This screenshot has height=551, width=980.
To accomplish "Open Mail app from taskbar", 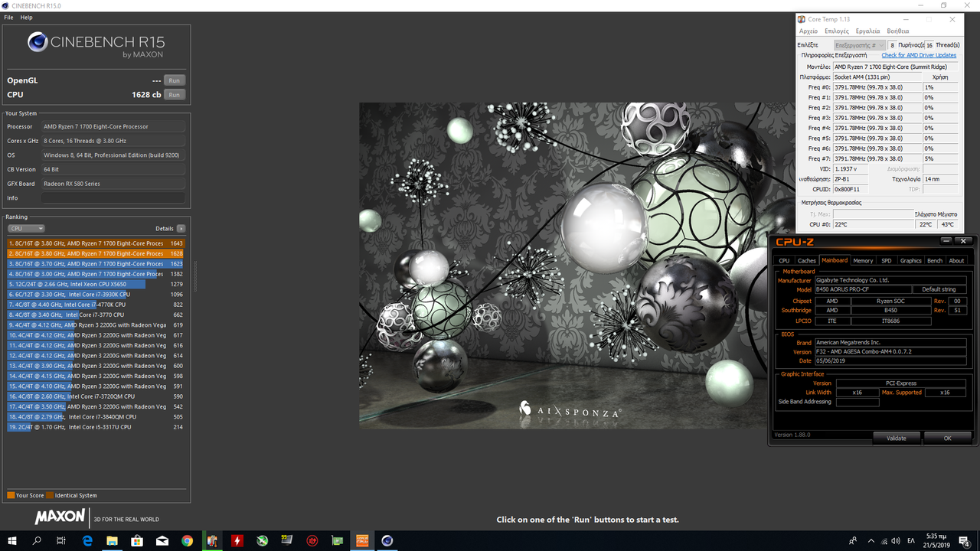I will 162,540.
